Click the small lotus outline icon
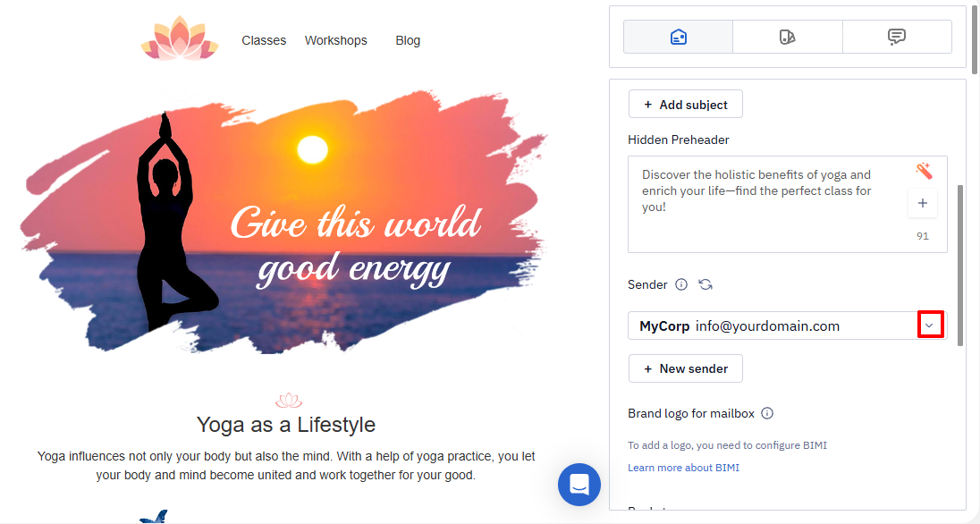The image size is (980, 524). (289, 401)
